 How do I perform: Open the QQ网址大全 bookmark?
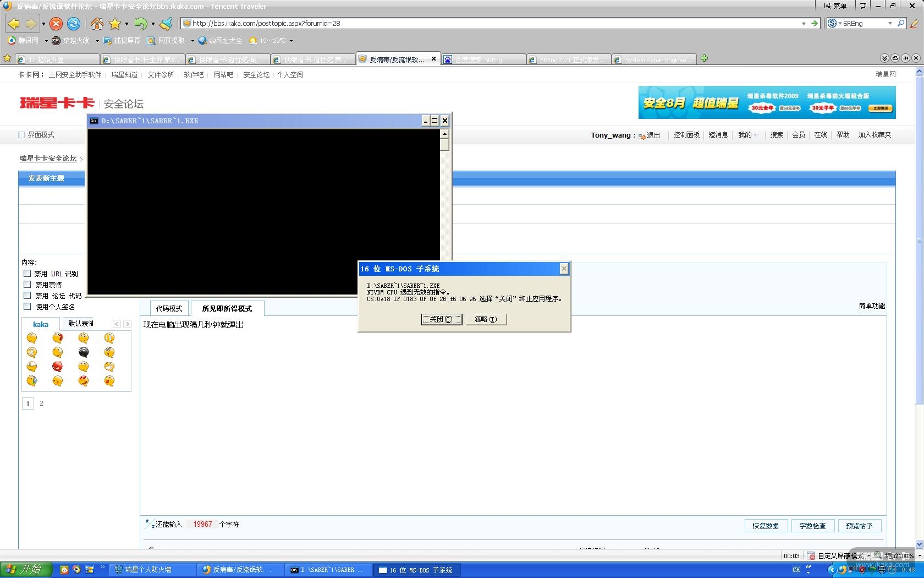pyautogui.click(x=220, y=41)
